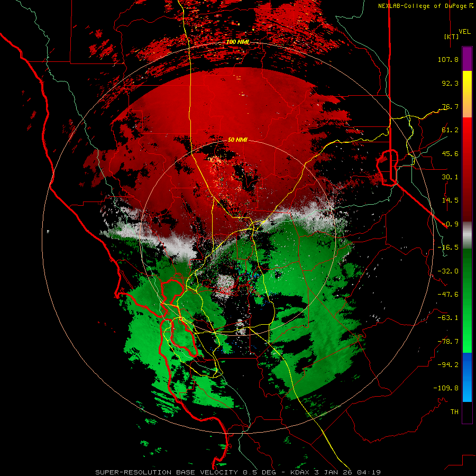Click the 92.3 velocity scale value
Screen dimensions: 476x476
click(450, 83)
